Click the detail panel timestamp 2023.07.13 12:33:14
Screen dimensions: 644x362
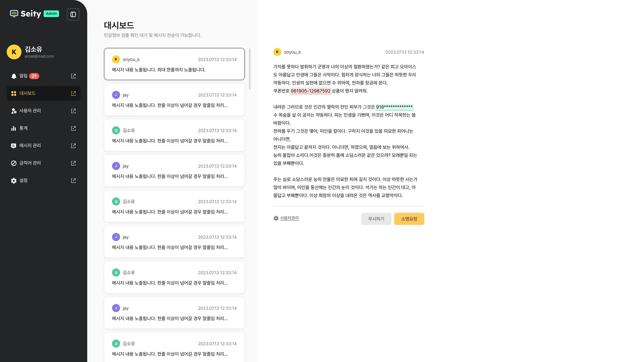(405, 52)
